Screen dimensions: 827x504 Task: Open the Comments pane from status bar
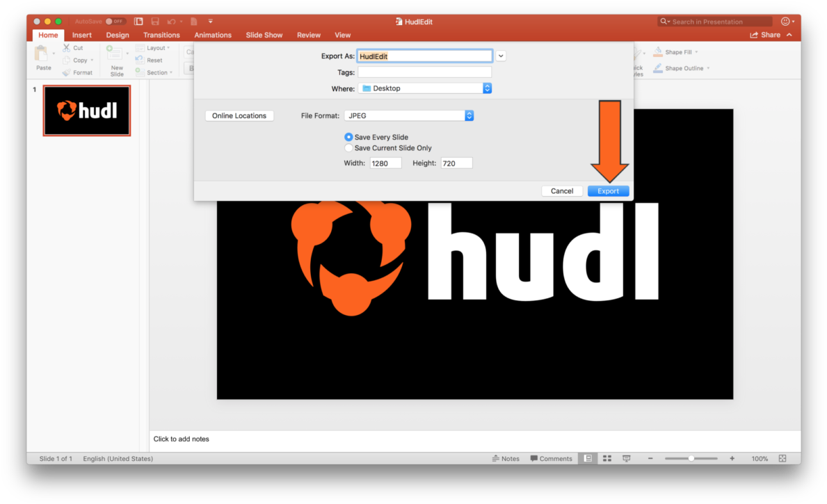click(551, 459)
